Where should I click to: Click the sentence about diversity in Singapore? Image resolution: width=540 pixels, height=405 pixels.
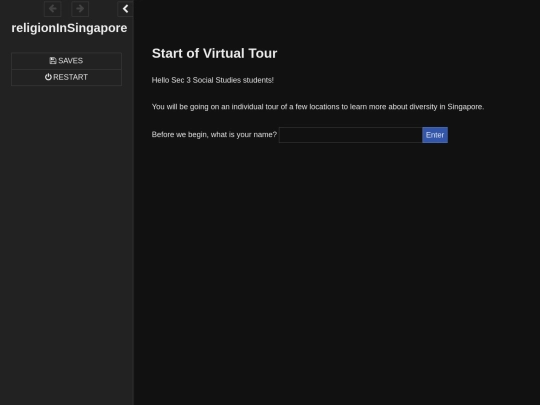pos(318,107)
